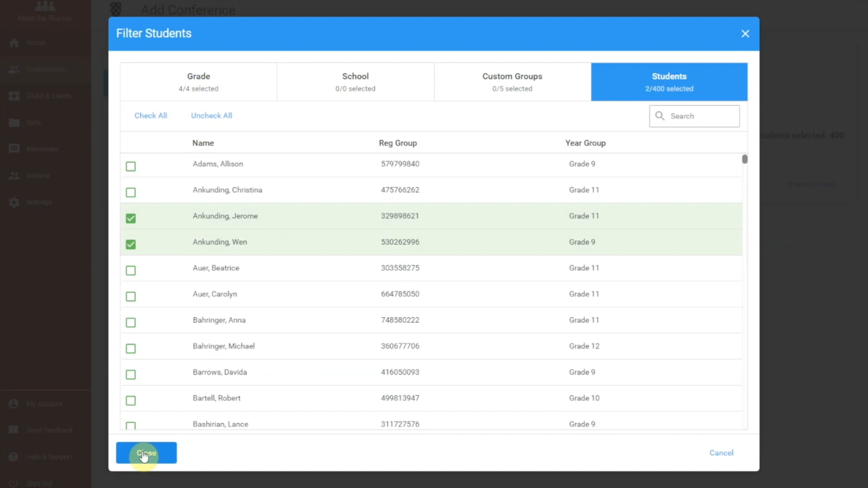Click the Data folder icon
Viewport: 868px width, 488px height.
14,123
